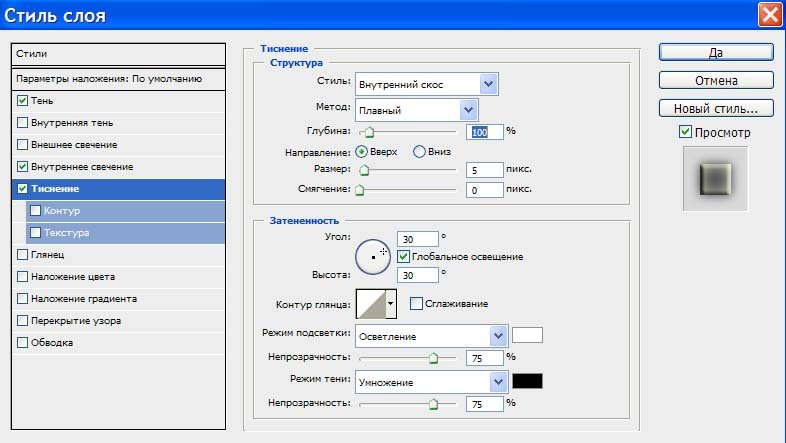Toggle the Глобальное освещение checkbox

(x=403, y=256)
